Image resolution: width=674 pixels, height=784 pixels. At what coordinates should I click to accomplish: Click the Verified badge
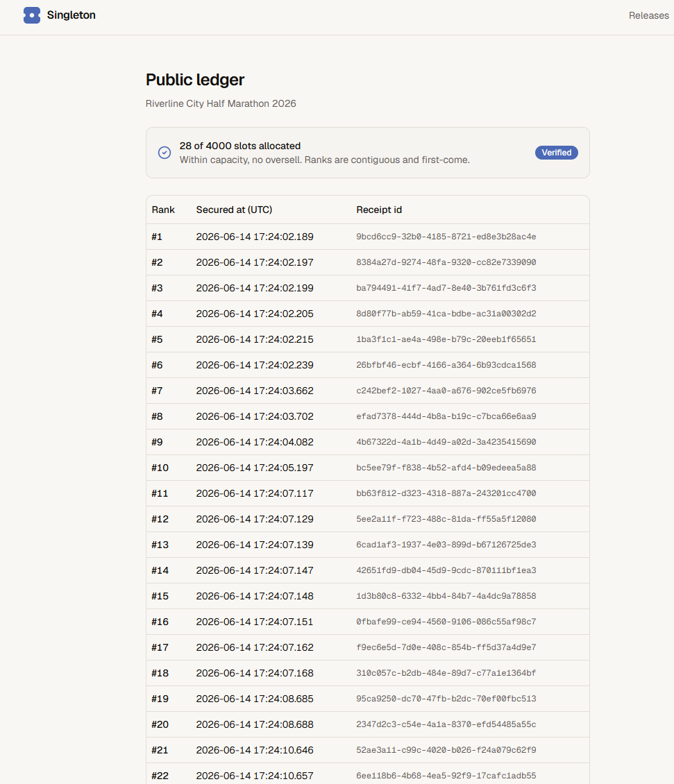click(557, 153)
